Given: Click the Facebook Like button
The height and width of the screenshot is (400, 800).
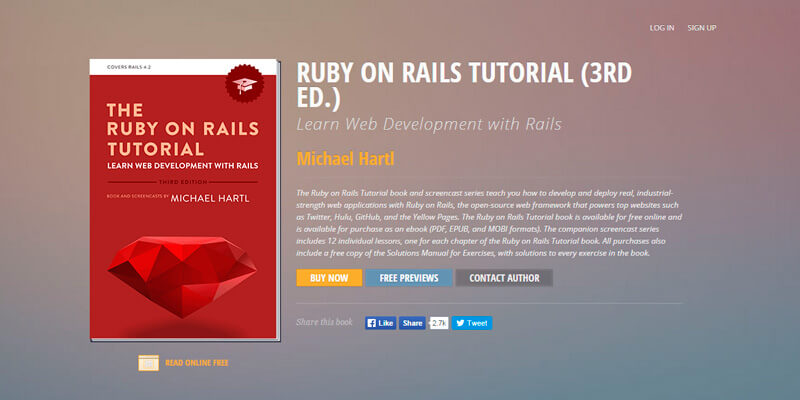Looking at the screenshot, I should tap(379, 323).
